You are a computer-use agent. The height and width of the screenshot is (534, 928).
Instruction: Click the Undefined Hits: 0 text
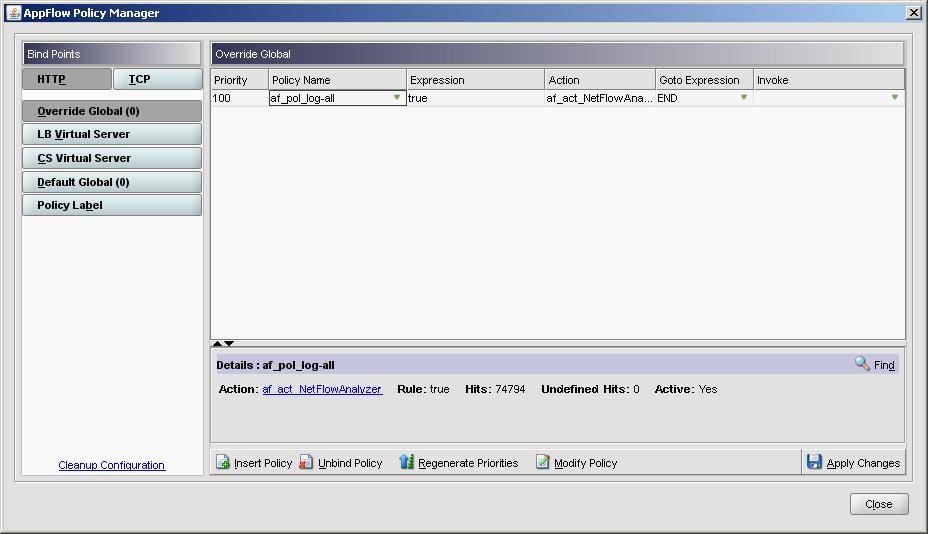point(590,389)
